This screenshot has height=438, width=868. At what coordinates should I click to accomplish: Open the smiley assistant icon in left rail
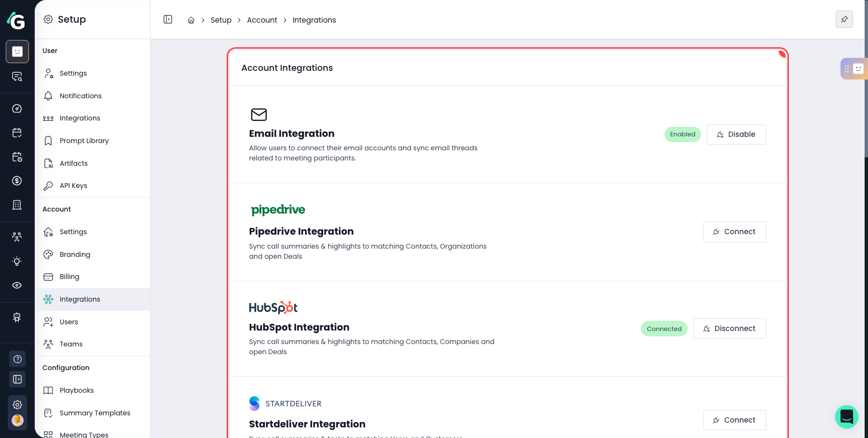point(17,52)
